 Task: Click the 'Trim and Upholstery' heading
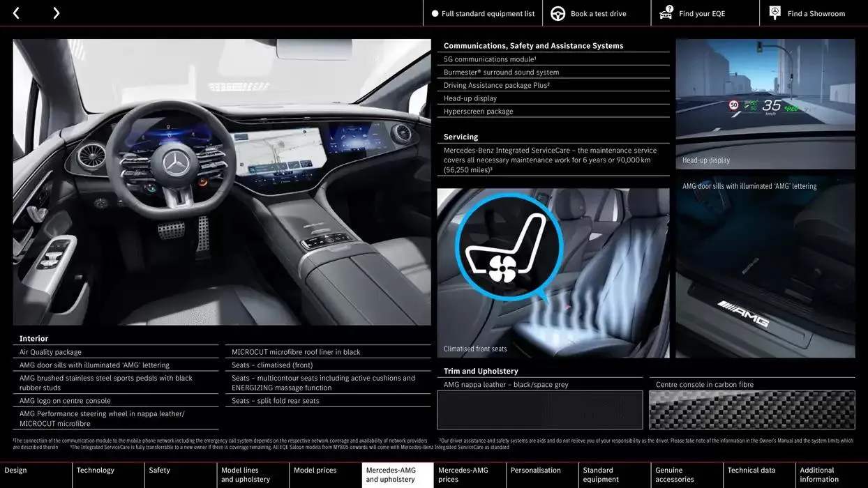(x=481, y=371)
